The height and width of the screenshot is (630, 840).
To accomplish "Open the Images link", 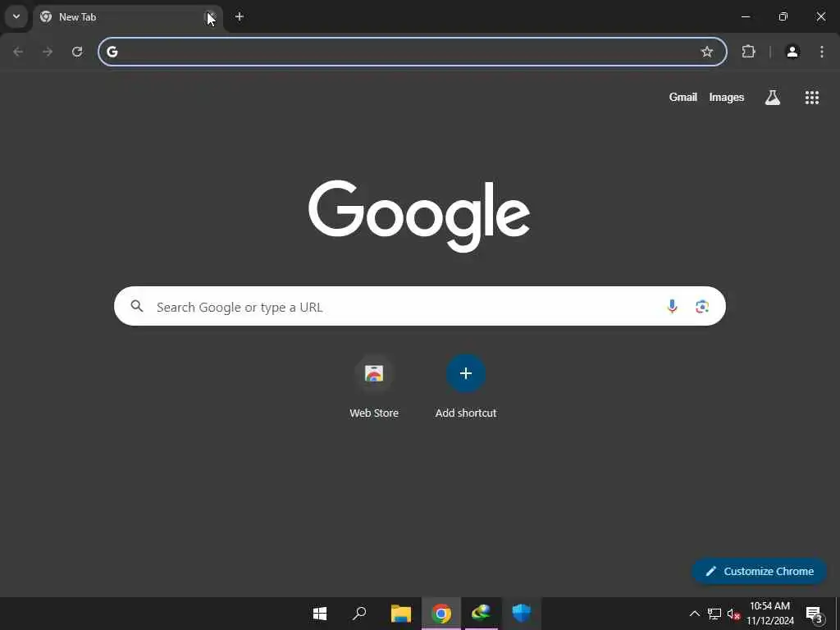I will click(727, 97).
